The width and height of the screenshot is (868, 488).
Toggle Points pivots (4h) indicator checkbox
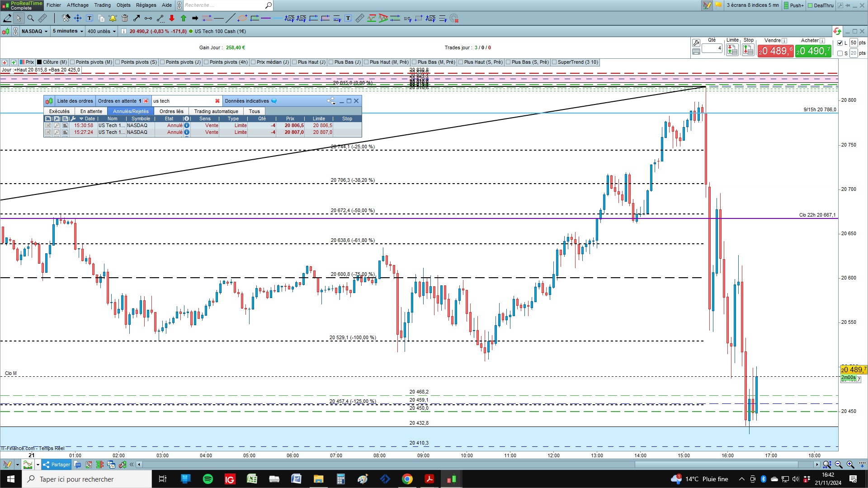(206, 62)
